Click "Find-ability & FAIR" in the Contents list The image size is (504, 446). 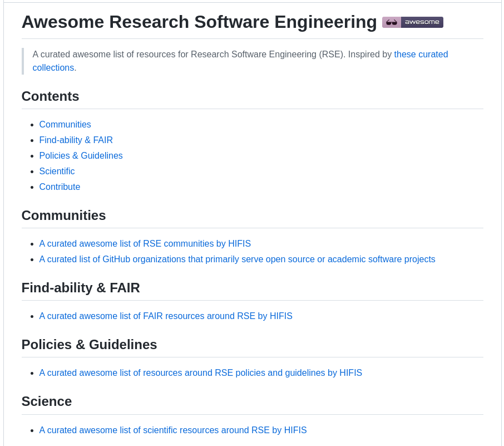coord(76,140)
